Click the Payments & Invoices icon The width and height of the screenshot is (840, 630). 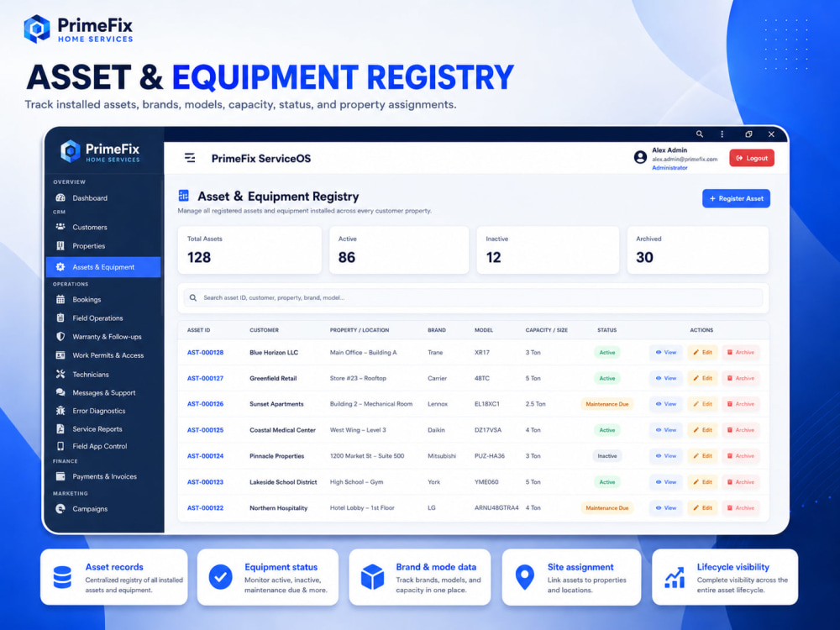[x=60, y=476]
